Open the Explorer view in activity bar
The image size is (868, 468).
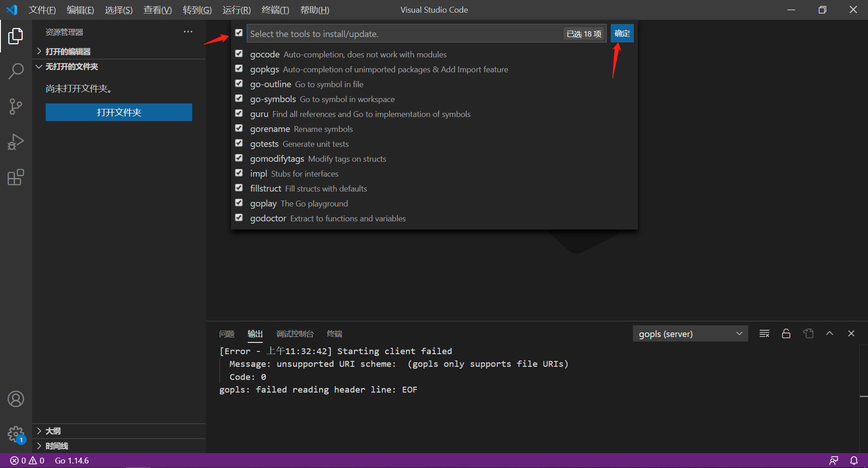click(15, 36)
